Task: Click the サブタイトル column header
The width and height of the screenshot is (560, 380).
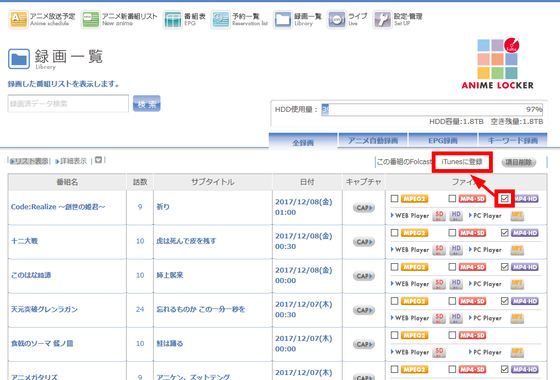Action: tap(212, 182)
